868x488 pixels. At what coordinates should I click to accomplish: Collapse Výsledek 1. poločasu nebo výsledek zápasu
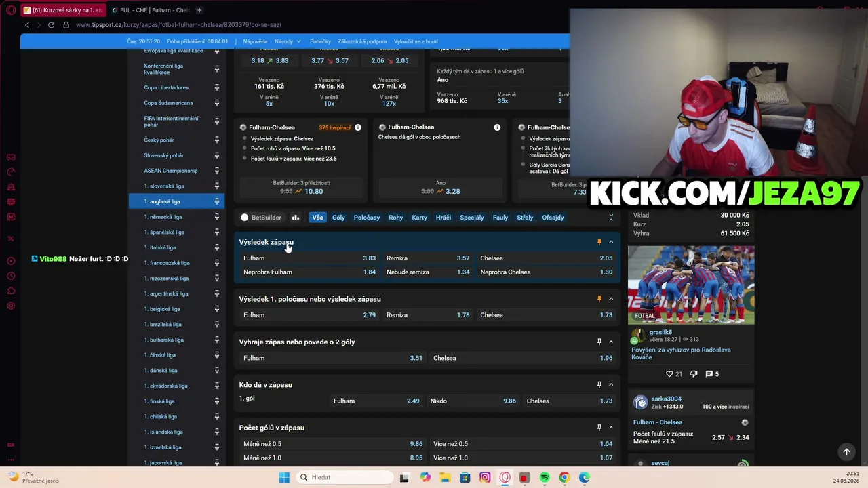coord(611,299)
